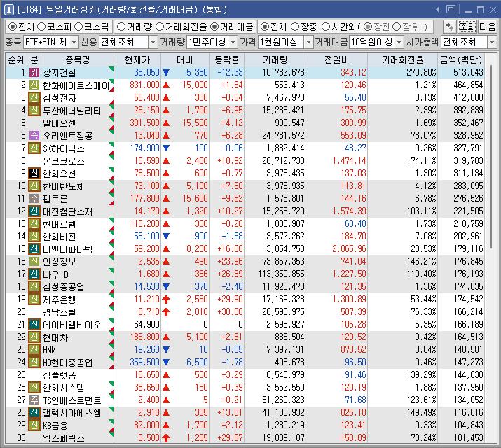Select the 인성정보 stock name
Viewport: 501px width, 448px height.
coord(59,262)
